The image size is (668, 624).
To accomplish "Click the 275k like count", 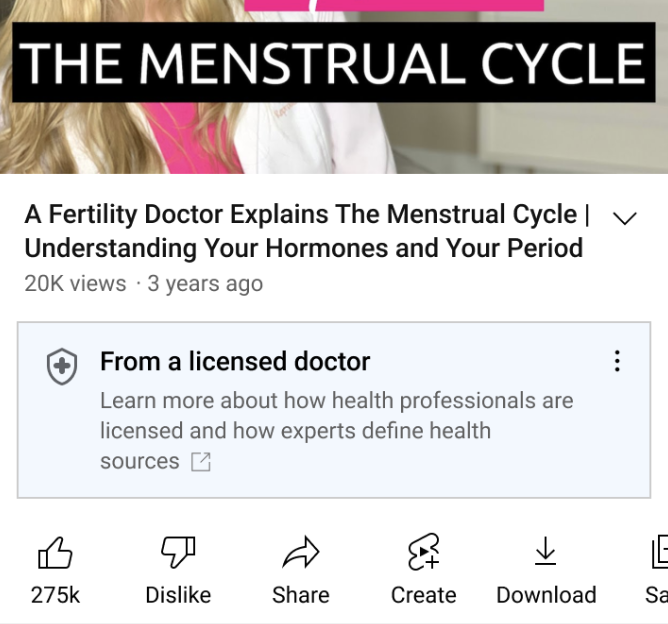I will click(x=55, y=595).
